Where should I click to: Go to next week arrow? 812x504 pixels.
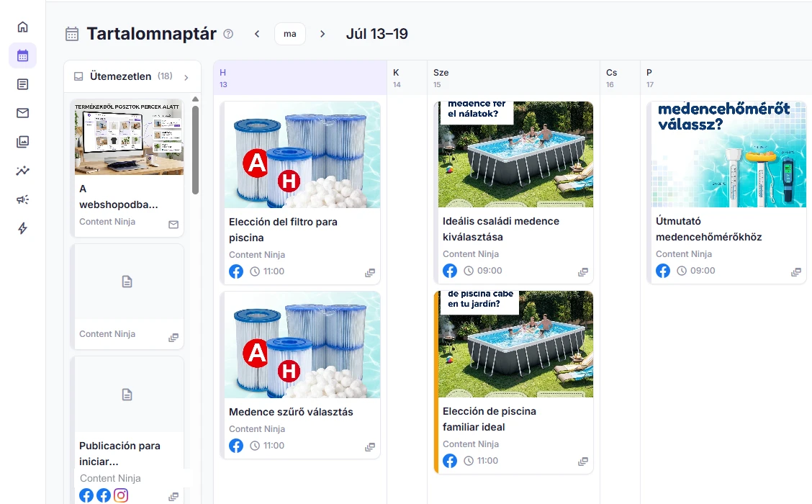322,34
